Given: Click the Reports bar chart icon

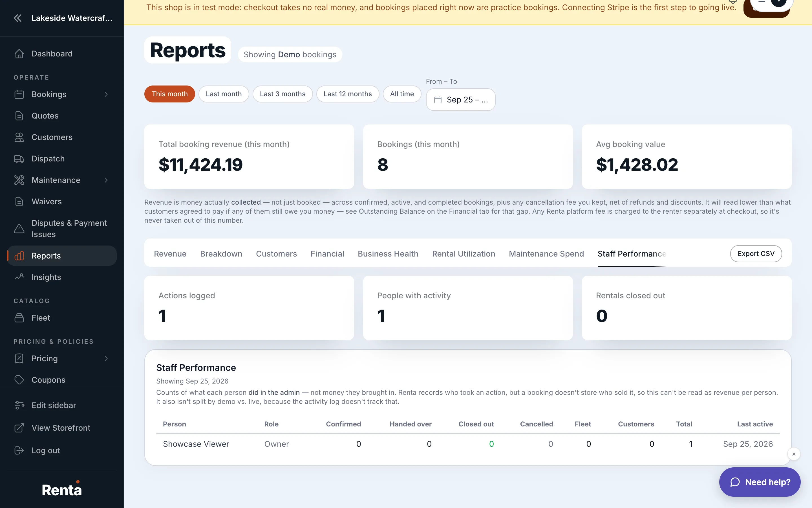Looking at the screenshot, I should [x=19, y=256].
